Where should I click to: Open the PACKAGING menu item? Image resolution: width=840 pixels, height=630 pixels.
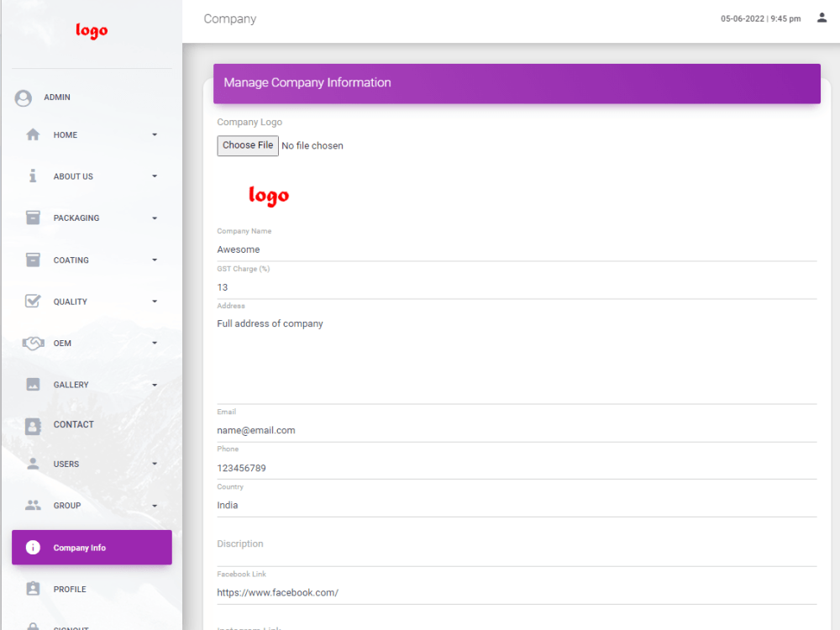click(x=92, y=218)
